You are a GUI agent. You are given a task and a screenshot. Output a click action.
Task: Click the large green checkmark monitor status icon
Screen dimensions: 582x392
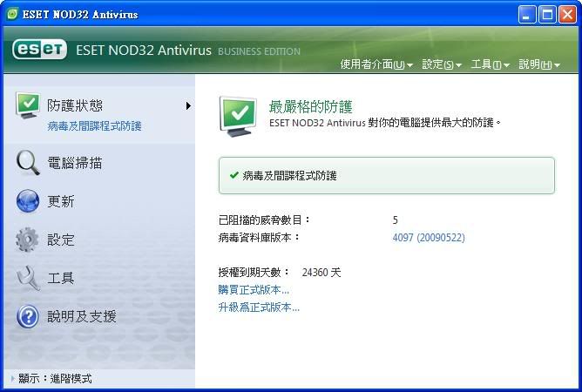238,117
